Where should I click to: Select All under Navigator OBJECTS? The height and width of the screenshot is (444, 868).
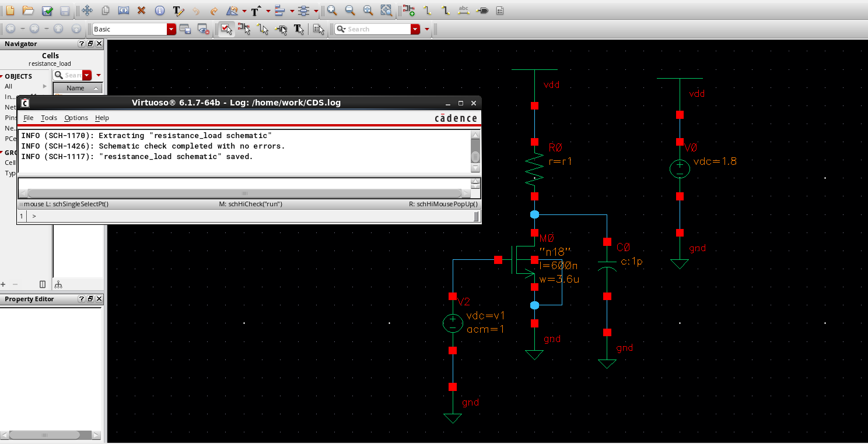(9, 86)
